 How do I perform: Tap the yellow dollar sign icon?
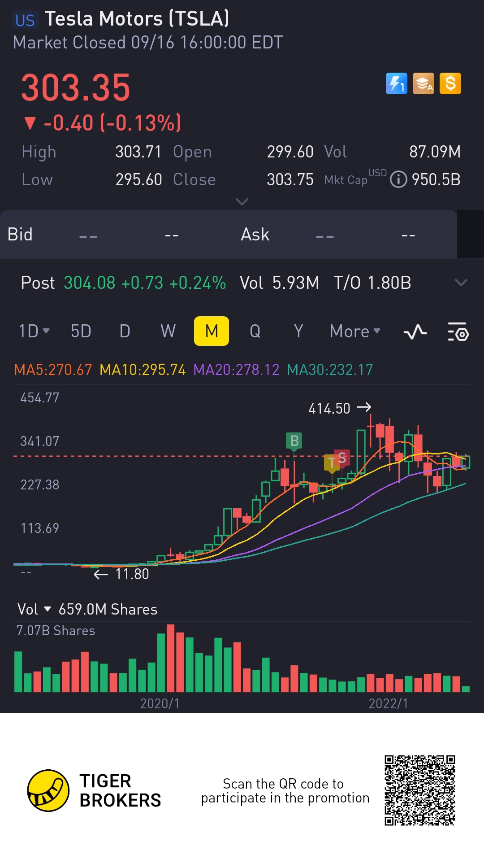[x=450, y=83]
